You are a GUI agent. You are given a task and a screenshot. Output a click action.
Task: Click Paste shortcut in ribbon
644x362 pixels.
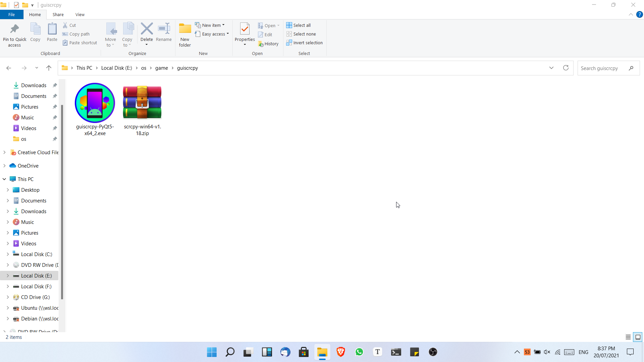(x=80, y=43)
